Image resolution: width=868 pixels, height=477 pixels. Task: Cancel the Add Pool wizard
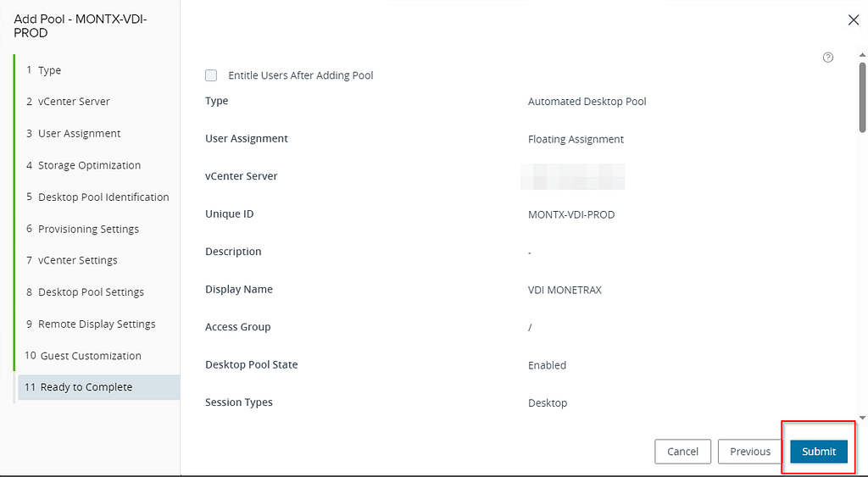[682, 452]
